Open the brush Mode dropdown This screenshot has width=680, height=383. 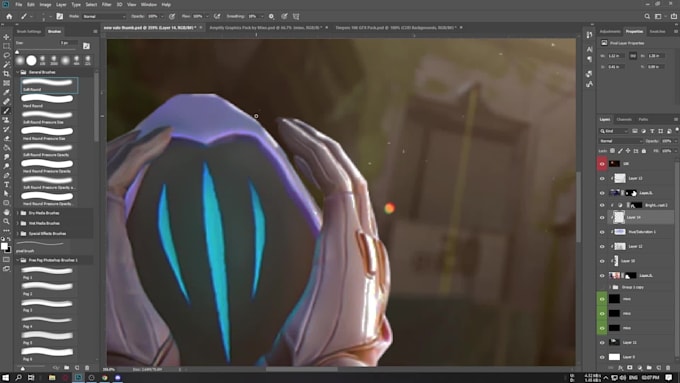pyautogui.click(x=104, y=16)
